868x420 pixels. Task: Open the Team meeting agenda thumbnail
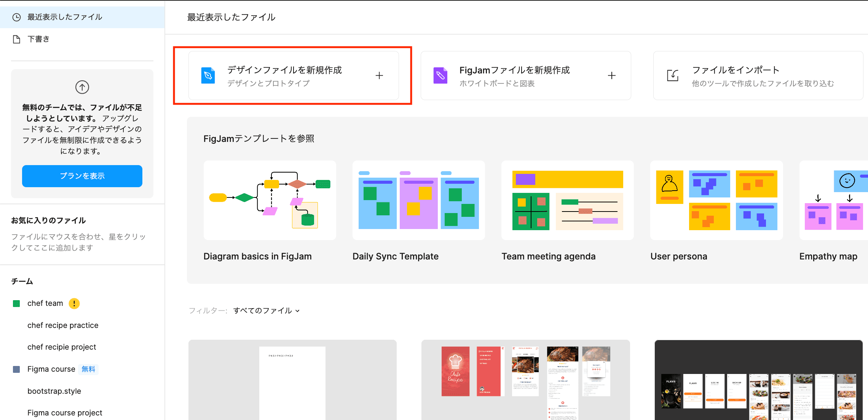coord(568,200)
